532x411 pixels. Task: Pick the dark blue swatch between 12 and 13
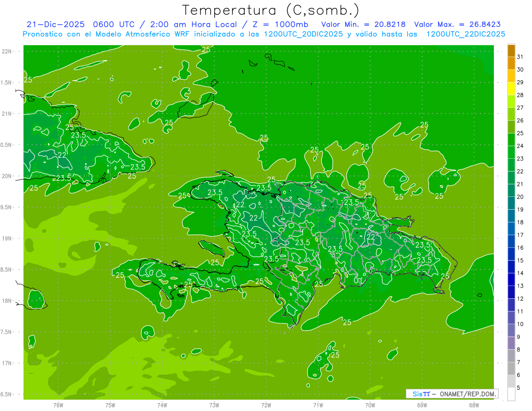tap(511, 293)
